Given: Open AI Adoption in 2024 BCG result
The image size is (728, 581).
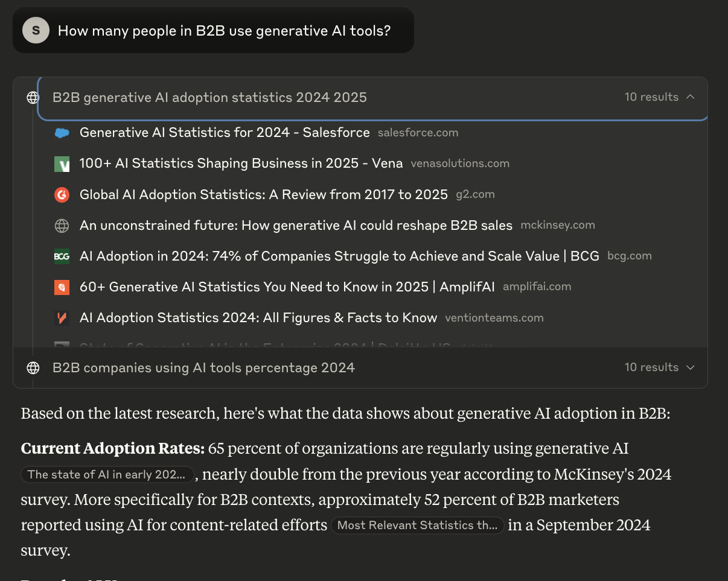Looking at the screenshot, I should click(339, 256).
